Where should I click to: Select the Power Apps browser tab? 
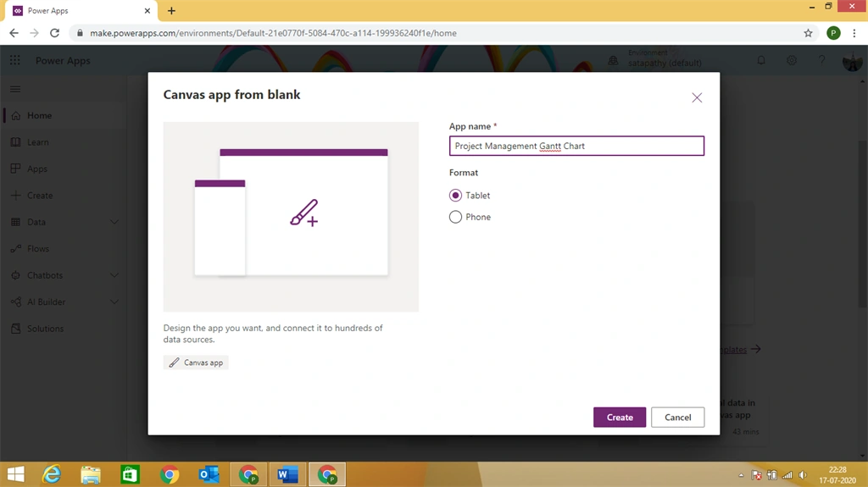[81, 10]
